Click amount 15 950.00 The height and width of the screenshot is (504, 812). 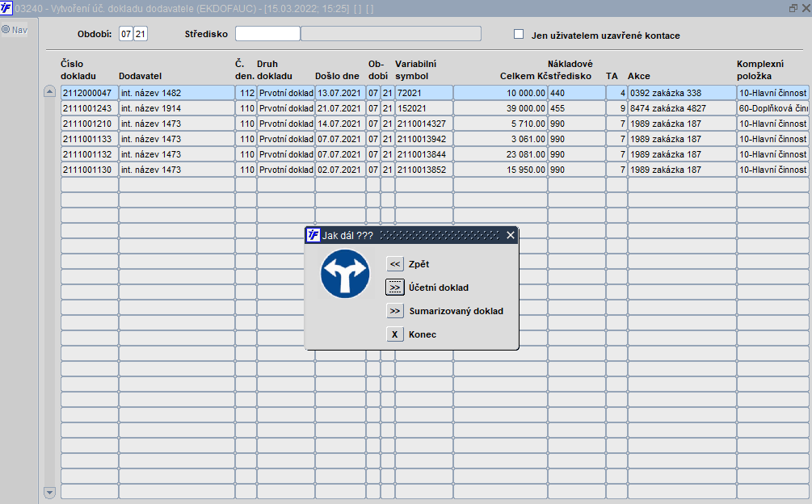click(x=500, y=170)
